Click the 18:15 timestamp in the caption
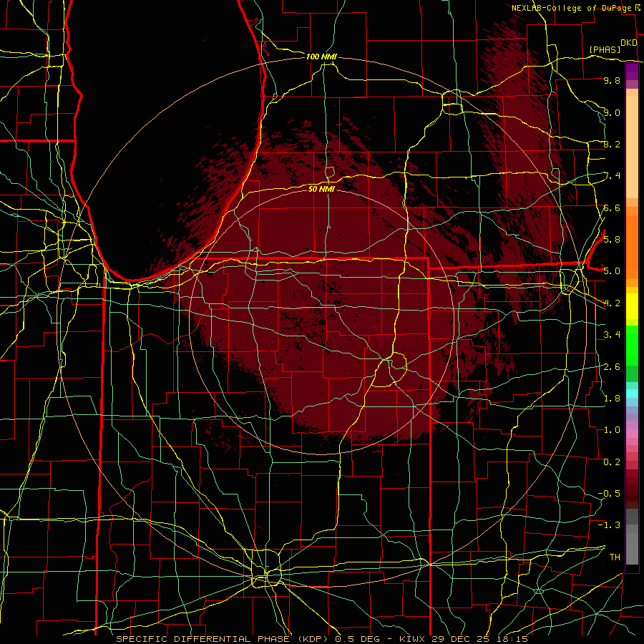This screenshot has height=644, width=644. pyautogui.click(x=513, y=639)
